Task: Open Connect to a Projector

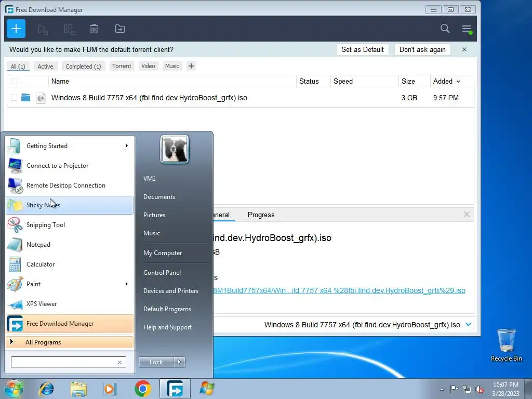Action: [x=70, y=166]
